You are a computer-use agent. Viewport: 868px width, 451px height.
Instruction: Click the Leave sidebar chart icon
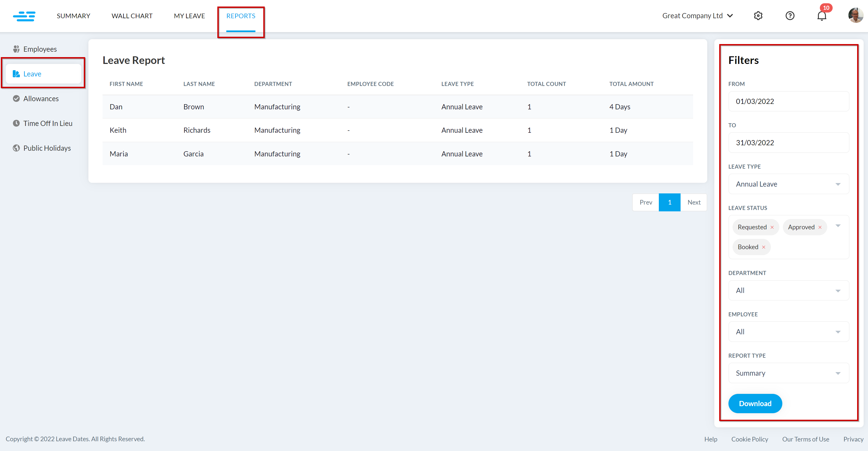tap(16, 74)
